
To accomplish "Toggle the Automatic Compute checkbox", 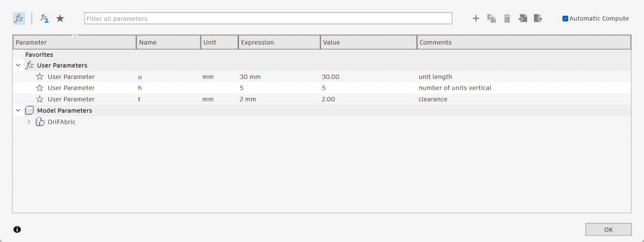I will point(565,19).
